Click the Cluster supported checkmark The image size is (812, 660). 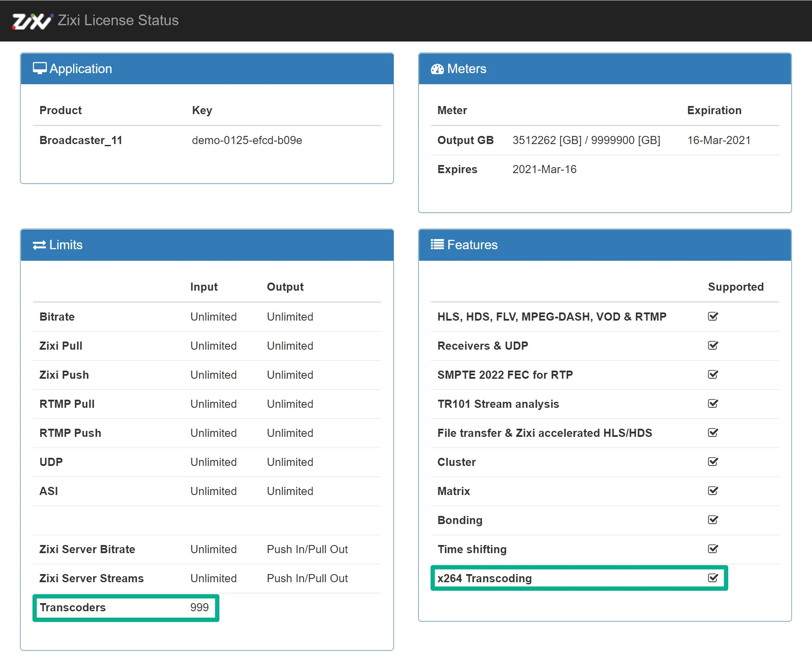713,462
